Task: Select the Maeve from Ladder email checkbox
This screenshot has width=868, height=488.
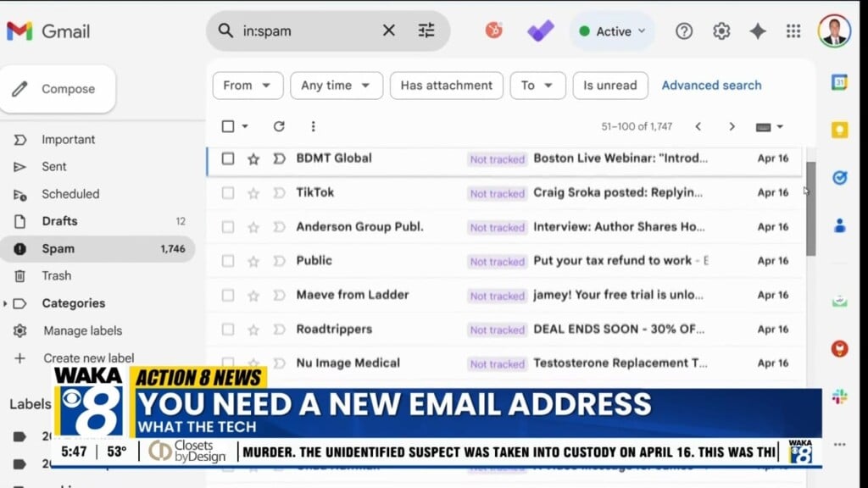Action: pyautogui.click(x=227, y=296)
